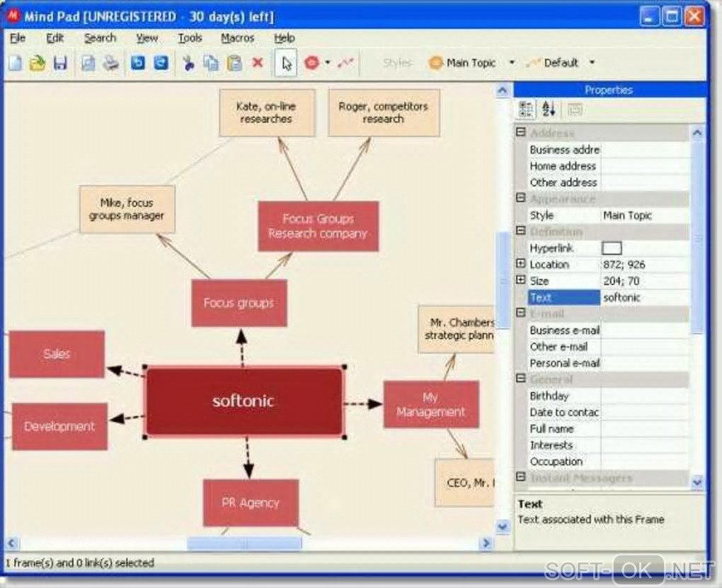This screenshot has height=588, width=722.
Task: Click the Hyperlink value box
Action: (x=612, y=248)
